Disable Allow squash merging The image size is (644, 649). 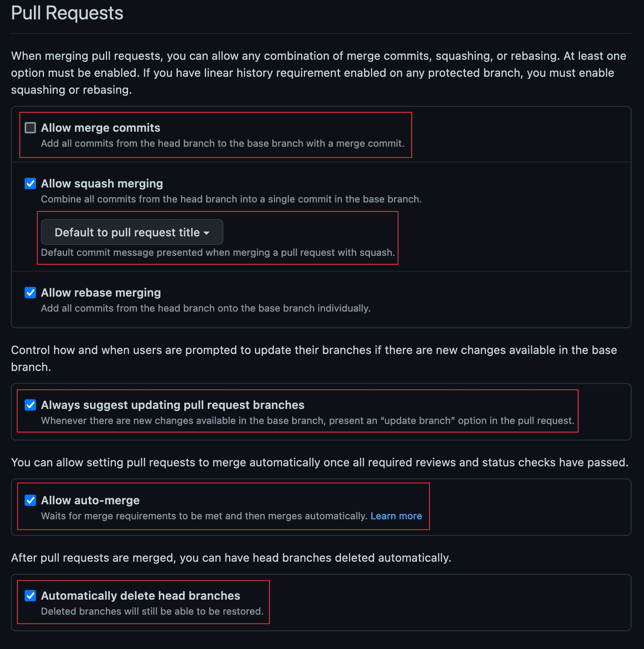(x=30, y=183)
